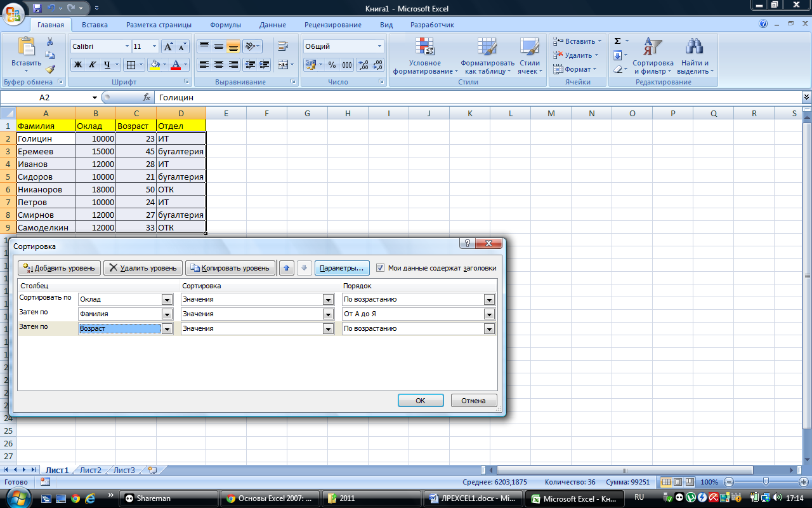Switch to the Разметка страницы tab

(x=159, y=25)
